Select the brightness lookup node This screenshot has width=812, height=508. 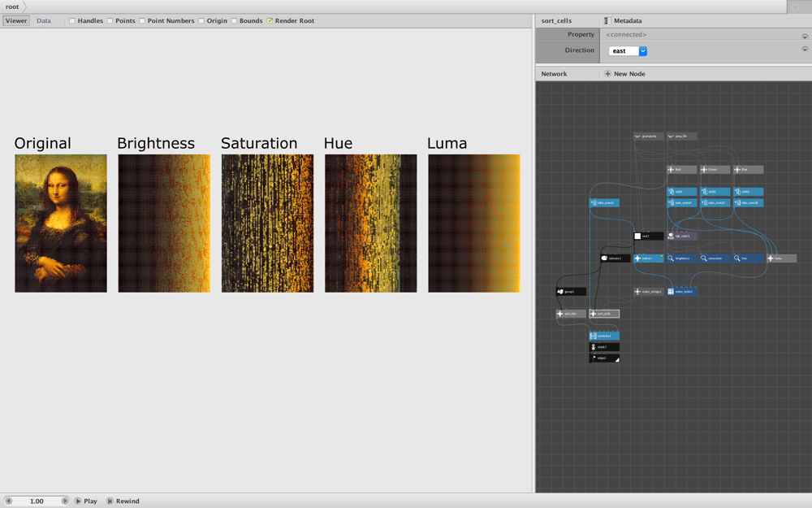click(681, 258)
